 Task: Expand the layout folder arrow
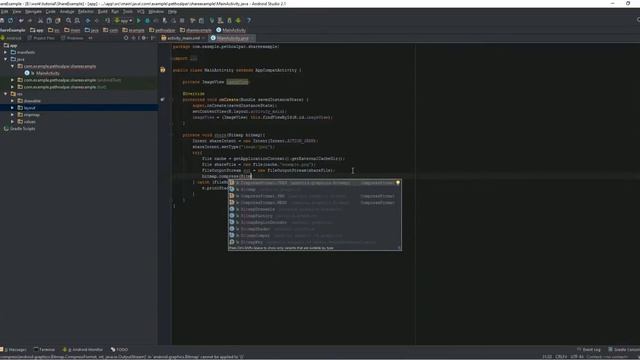point(12,108)
